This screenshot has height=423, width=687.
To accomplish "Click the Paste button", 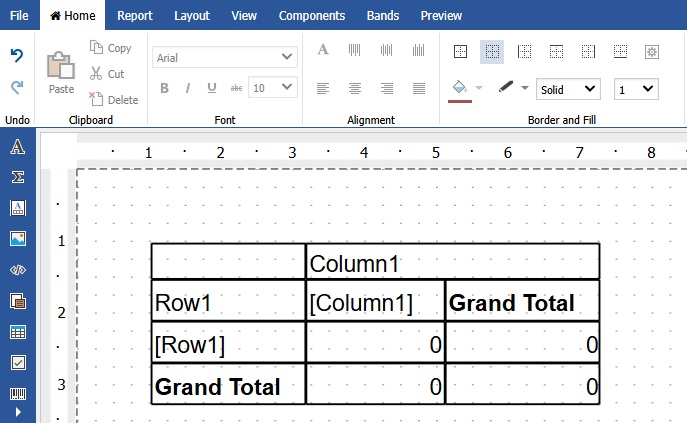I will pos(61,73).
